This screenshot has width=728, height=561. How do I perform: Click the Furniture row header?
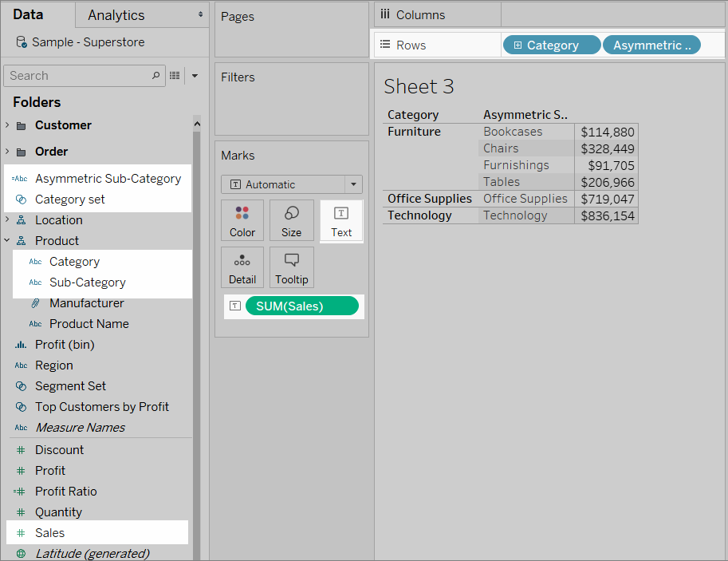414,132
